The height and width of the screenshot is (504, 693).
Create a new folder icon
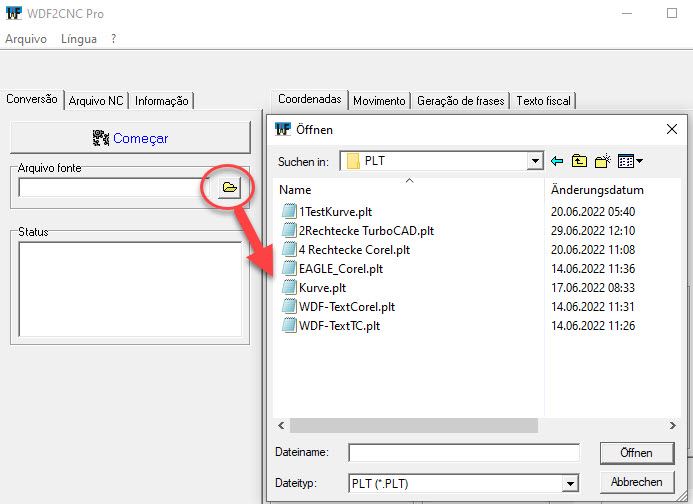tap(602, 161)
